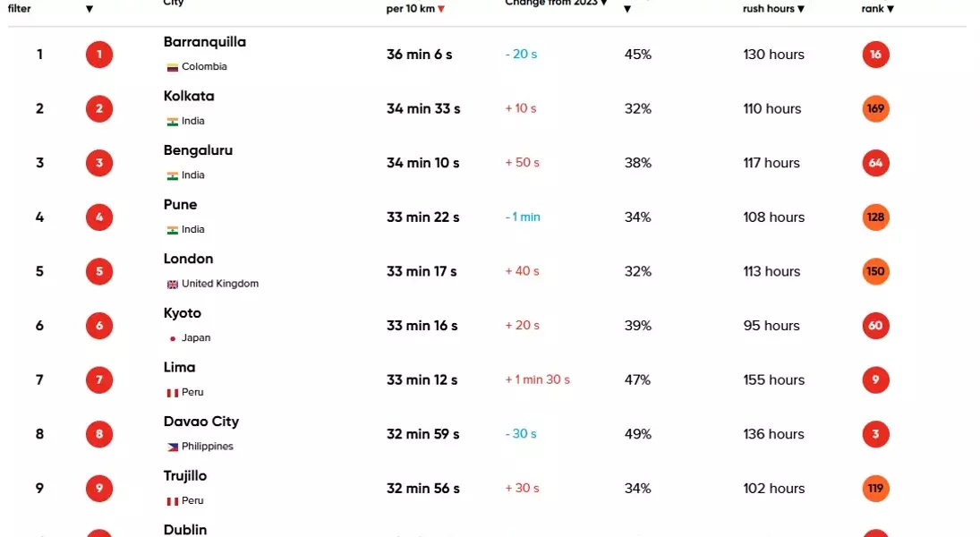Click Kolkata's '34 min 33 s' travel time

(423, 109)
